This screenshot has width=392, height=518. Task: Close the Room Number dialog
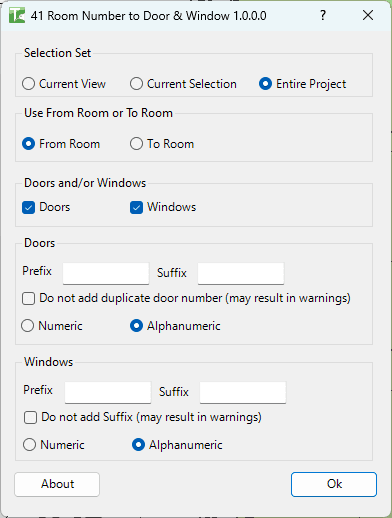(368, 15)
